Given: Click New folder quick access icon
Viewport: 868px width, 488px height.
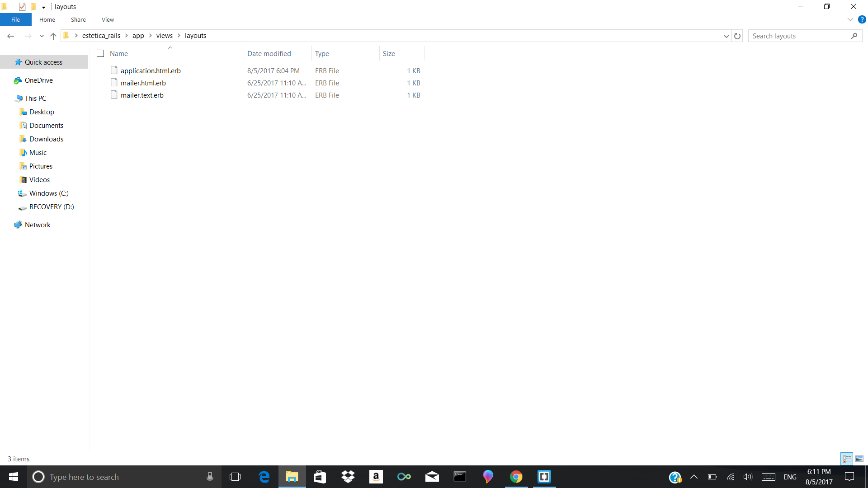Looking at the screenshot, I should [x=33, y=7].
